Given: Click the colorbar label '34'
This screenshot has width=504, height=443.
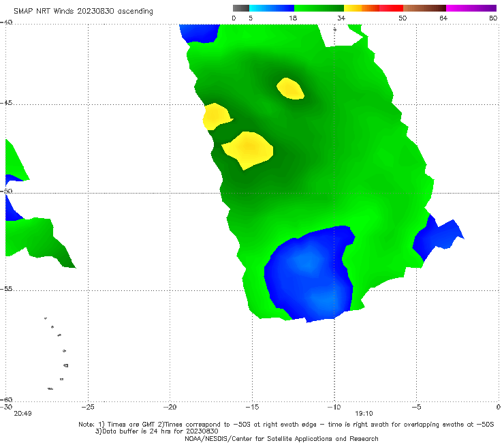Looking at the screenshot, I should point(341,18).
